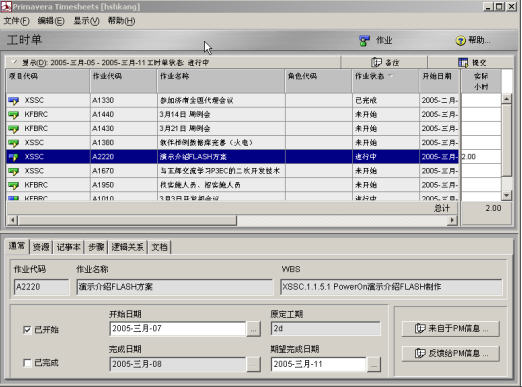Click the 作业 activities icon in header
Screen dimensions: 522x387
pos(364,41)
